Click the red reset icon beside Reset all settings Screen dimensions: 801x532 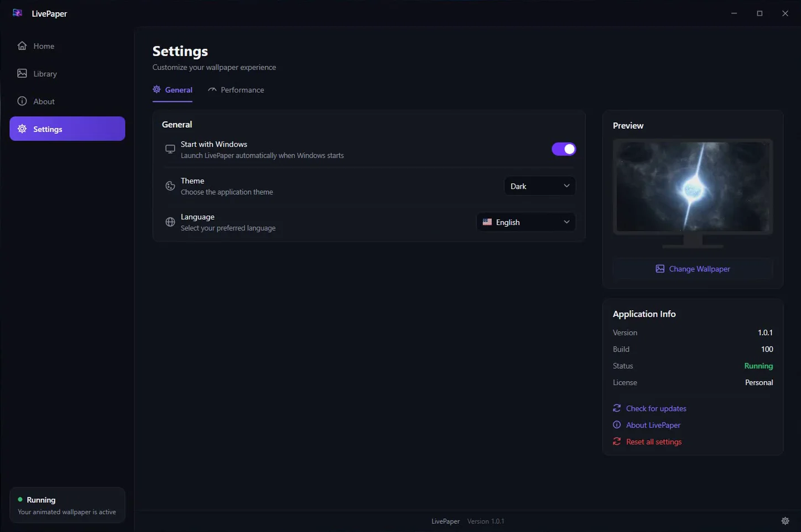pyautogui.click(x=617, y=441)
